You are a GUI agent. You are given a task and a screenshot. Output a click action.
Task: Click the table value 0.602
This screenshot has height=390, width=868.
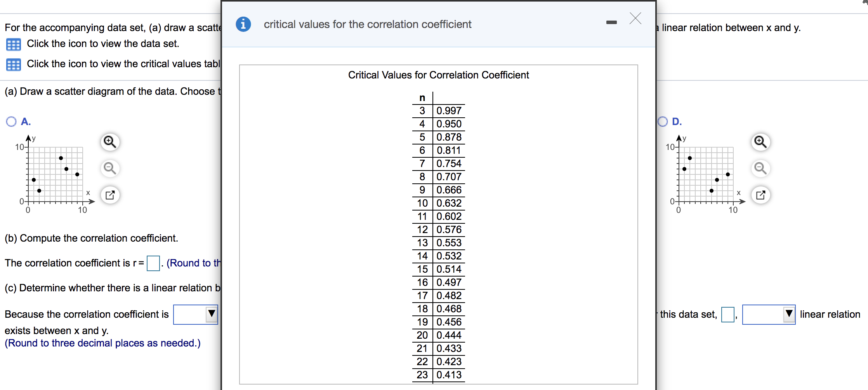[x=449, y=216]
